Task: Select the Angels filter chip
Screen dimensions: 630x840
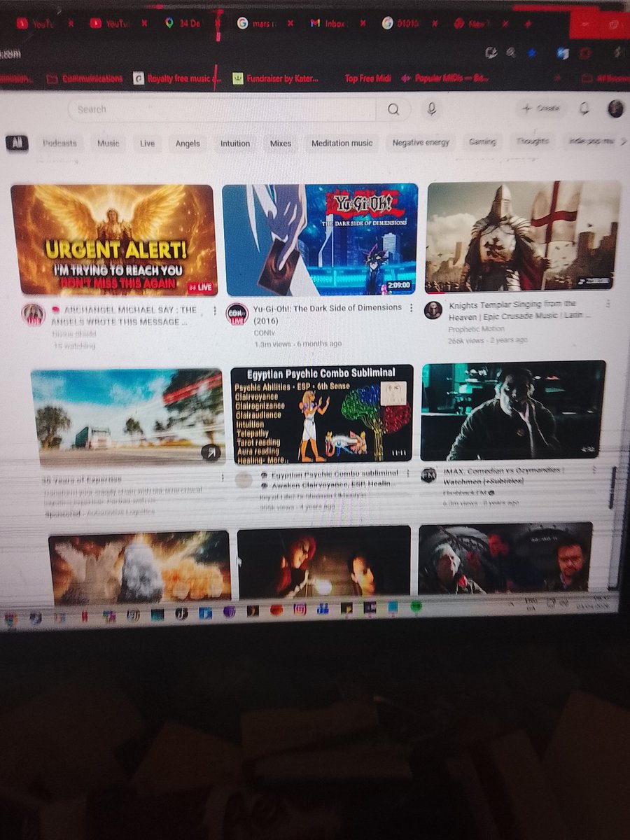Action: [188, 143]
